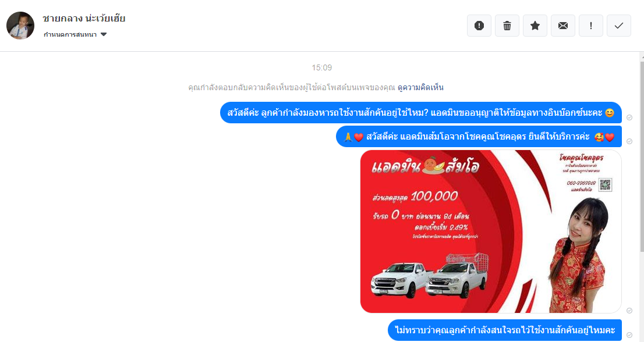The height and width of the screenshot is (342, 644).
Task: Open the แอดมินส้มโอ promotional image
Action: (x=490, y=231)
